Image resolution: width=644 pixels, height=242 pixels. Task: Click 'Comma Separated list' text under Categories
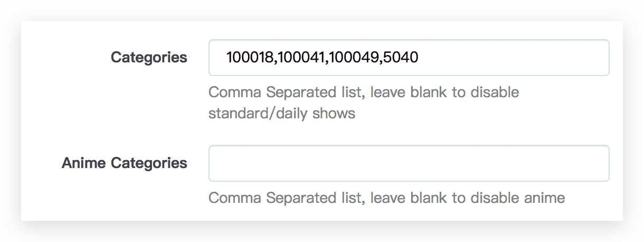[x=286, y=92]
